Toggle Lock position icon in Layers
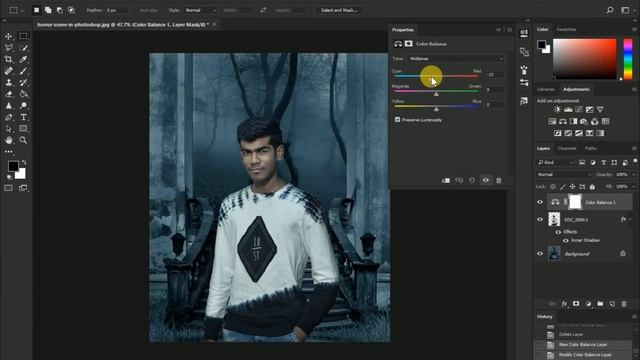Screen dimensions: 640x360 click(572, 187)
